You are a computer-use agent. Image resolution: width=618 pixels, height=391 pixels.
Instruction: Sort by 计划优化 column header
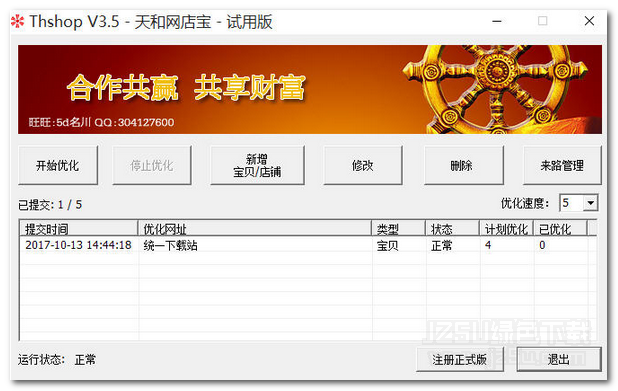point(506,229)
